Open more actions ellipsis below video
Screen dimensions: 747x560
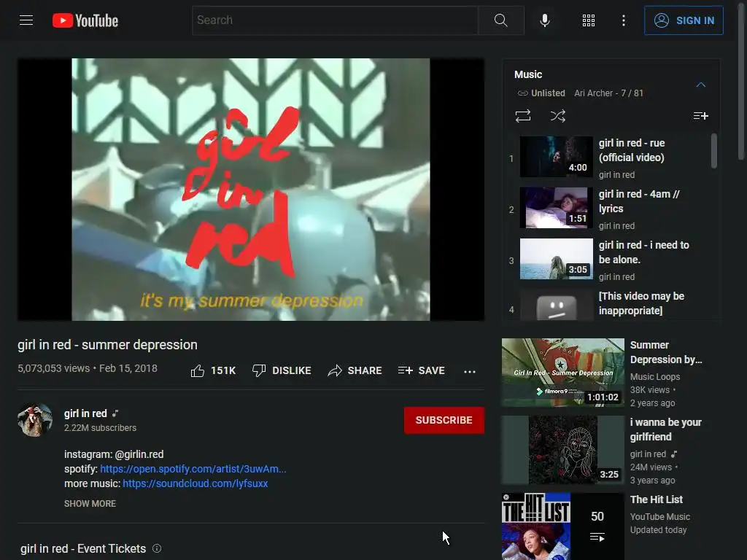pyautogui.click(x=469, y=371)
